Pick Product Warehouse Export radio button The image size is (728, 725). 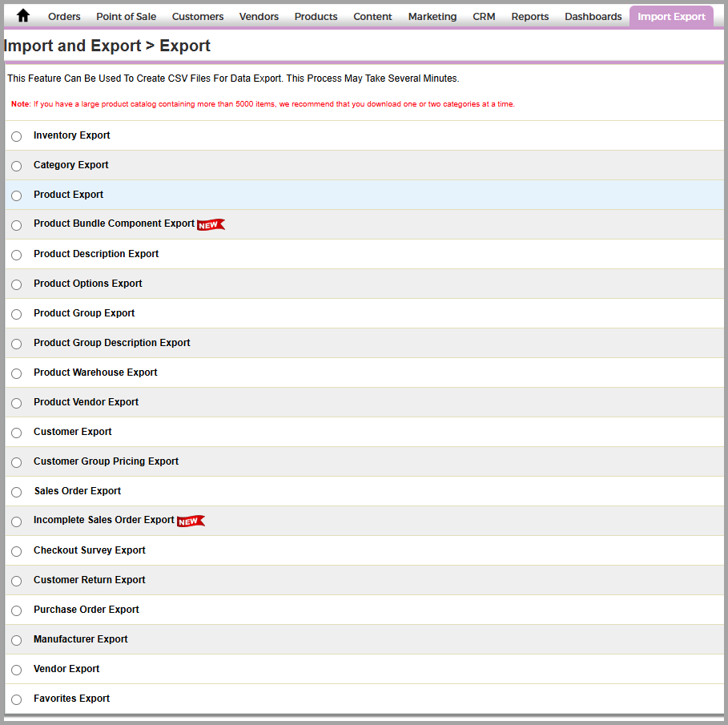(16, 374)
